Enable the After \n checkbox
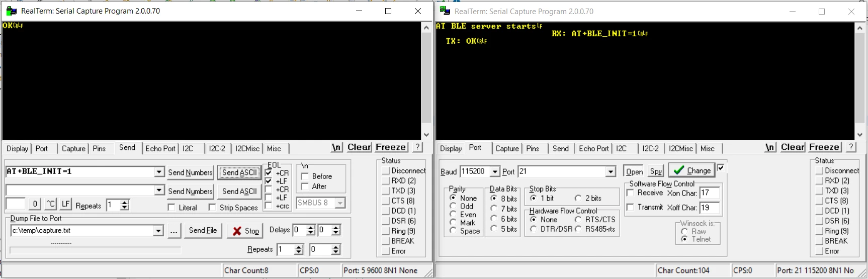868x279 pixels. [305, 187]
